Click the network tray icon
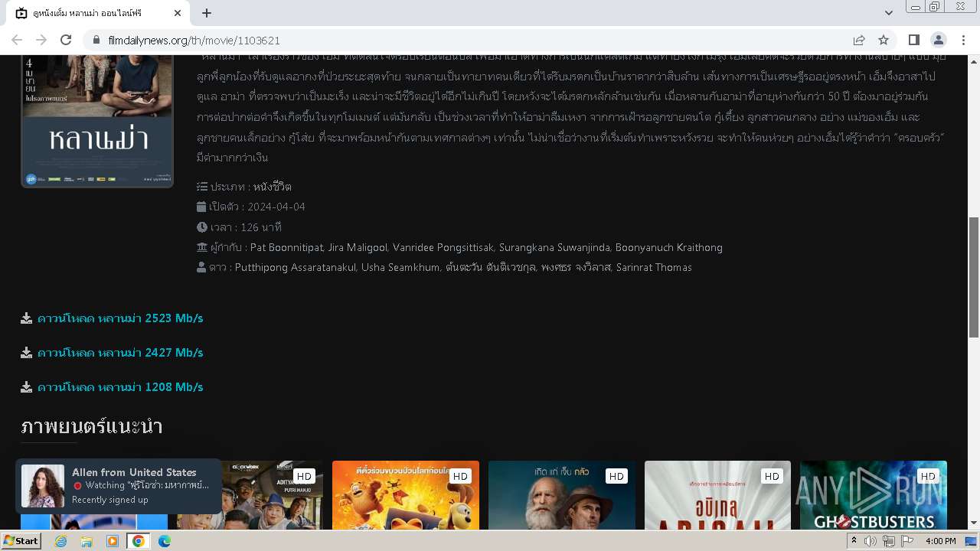 889,541
